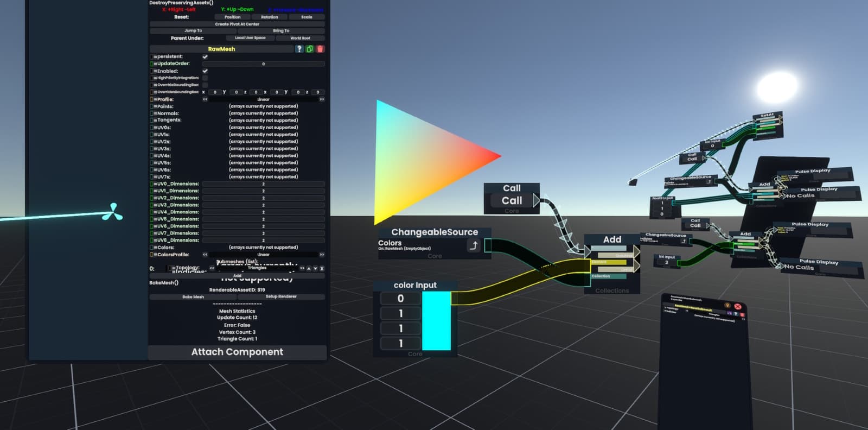868x430 pixels.
Task: Click Setup Renderer button
Action: click(x=281, y=296)
